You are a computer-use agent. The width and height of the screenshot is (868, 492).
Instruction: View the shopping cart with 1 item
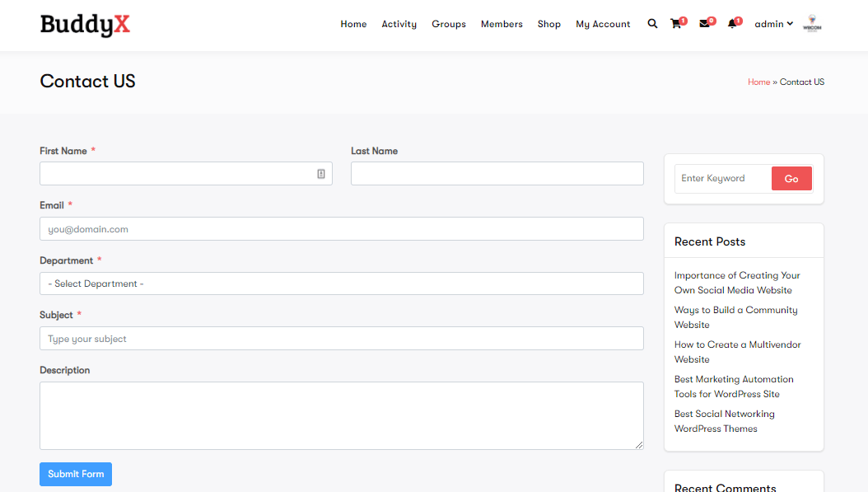click(676, 24)
